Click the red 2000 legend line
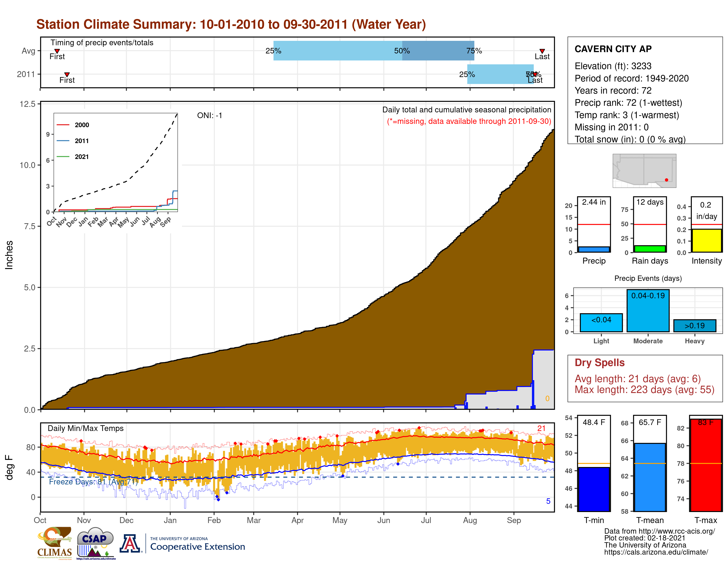This screenshot has height=563, width=728. 63,125
